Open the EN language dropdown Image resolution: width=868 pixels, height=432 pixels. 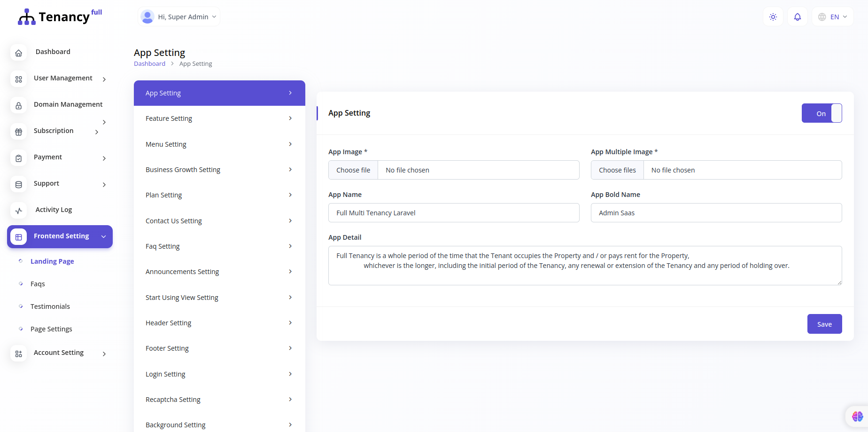coord(832,16)
